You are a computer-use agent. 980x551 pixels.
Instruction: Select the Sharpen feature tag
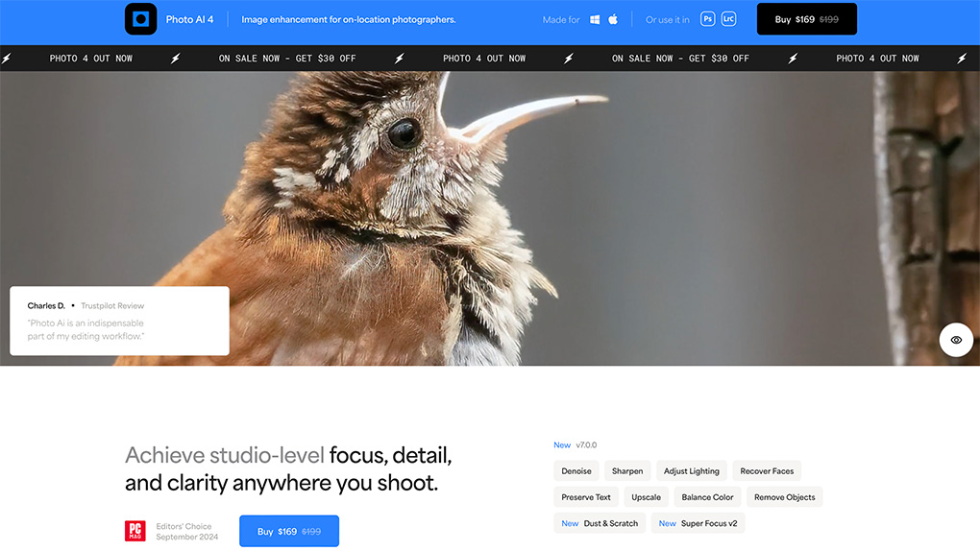[x=627, y=471]
